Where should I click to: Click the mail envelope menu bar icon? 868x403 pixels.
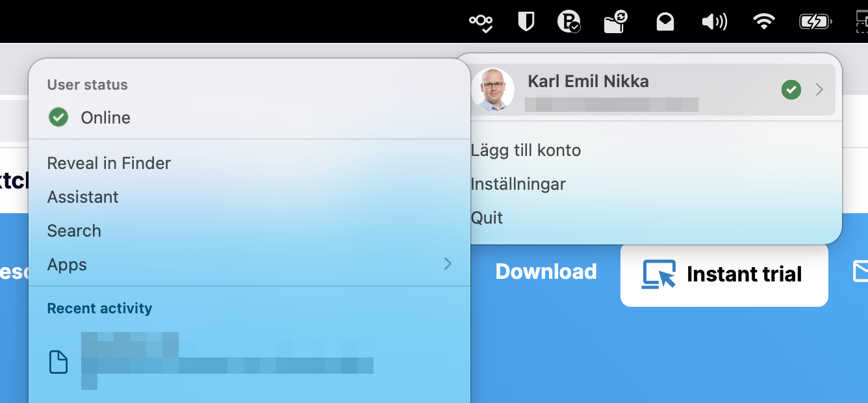click(665, 23)
